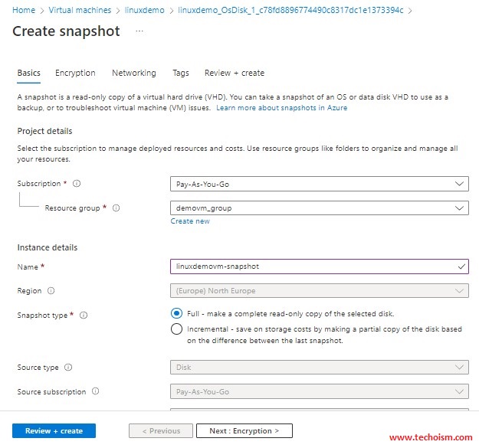Click info icon next to Source type
The image size is (479, 448).
(67, 368)
